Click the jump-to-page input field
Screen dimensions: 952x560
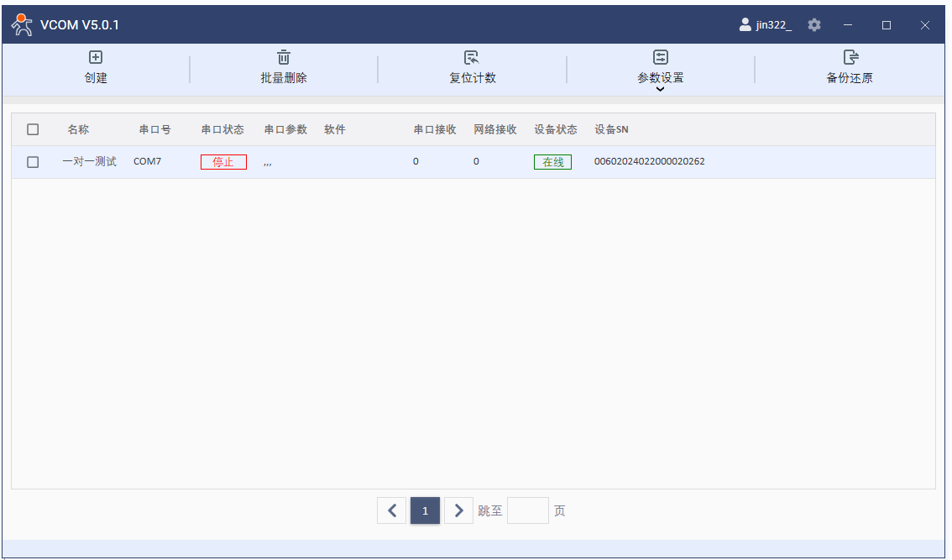(x=527, y=510)
